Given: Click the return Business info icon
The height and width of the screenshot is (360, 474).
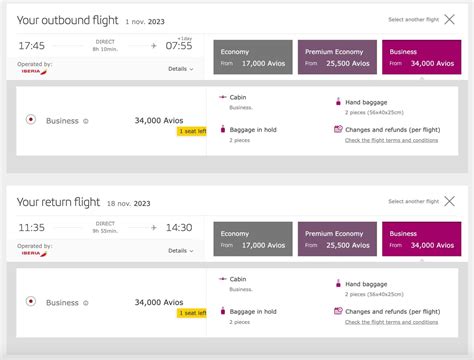Looking at the screenshot, I should tap(86, 303).
